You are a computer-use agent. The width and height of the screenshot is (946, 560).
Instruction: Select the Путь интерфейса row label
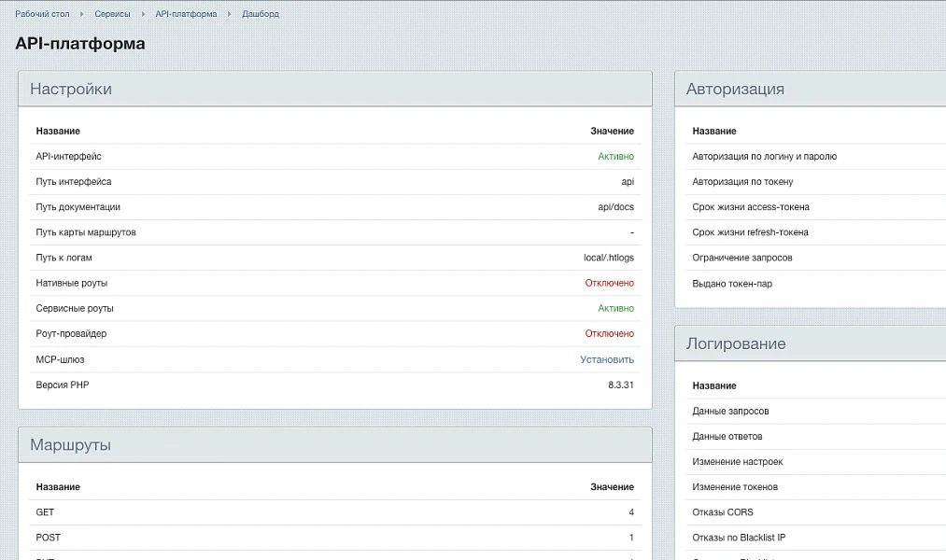pos(74,181)
